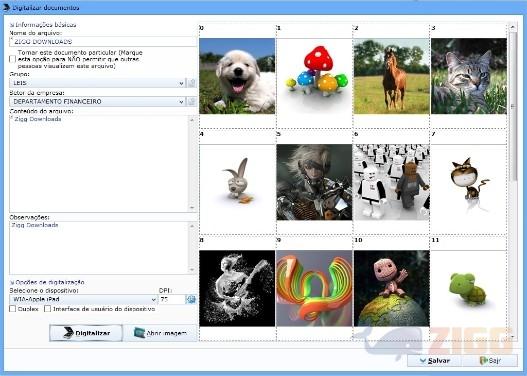Select the brown horse thumbnail 2
The height and width of the screenshot is (376, 527).
[392, 76]
